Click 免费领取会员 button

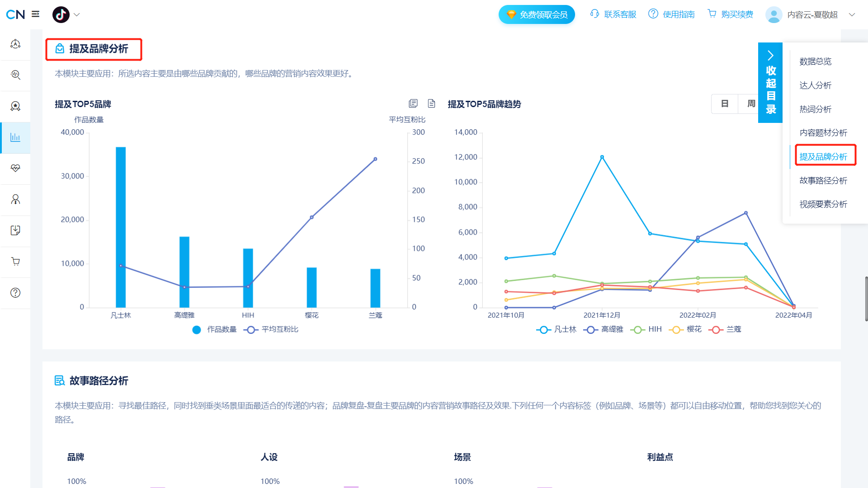537,14
